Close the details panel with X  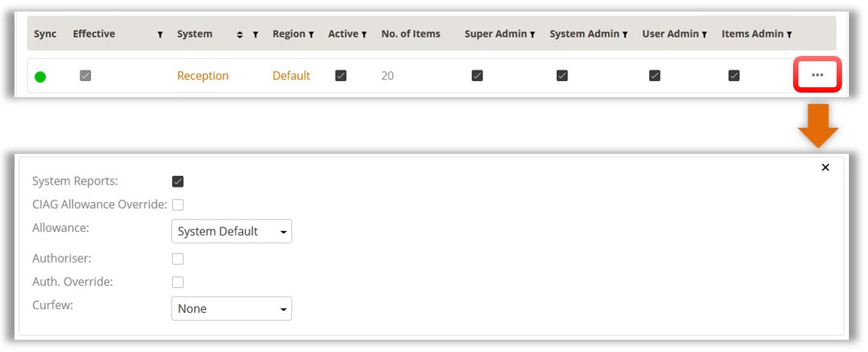(x=825, y=168)
